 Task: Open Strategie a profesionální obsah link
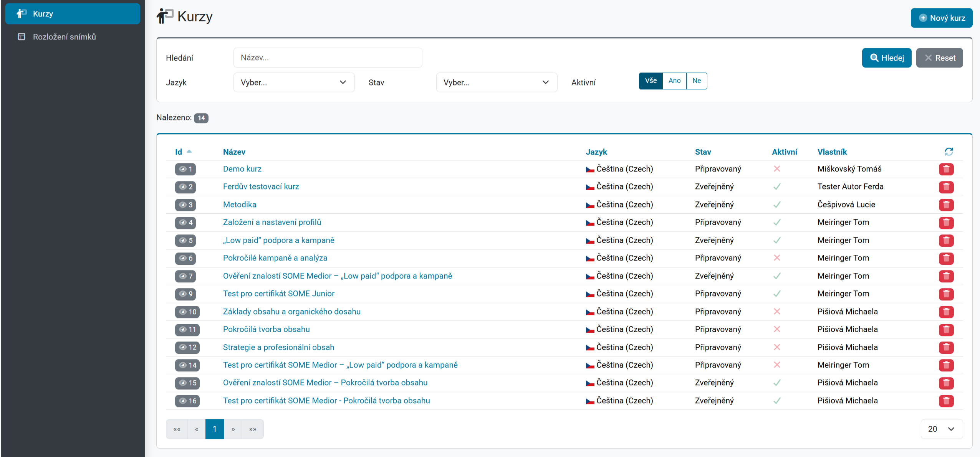tap(279, 347)
